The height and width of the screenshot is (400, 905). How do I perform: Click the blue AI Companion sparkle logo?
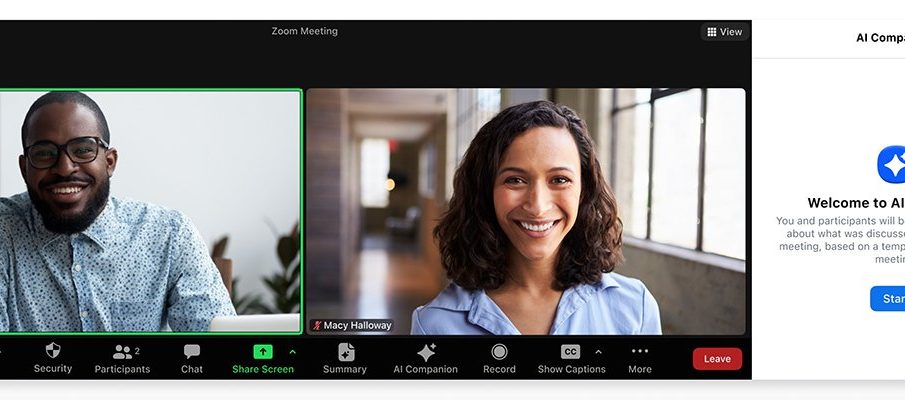(x=890, y=165)
